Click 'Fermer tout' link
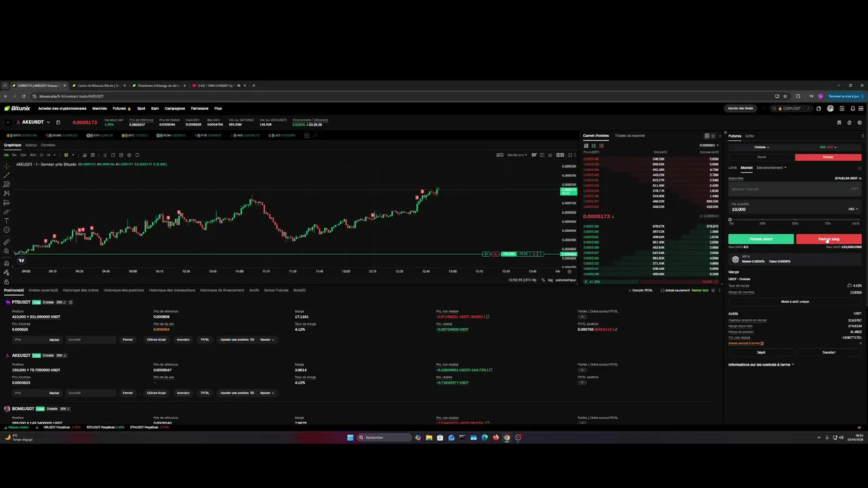 [x=701, y=290]
